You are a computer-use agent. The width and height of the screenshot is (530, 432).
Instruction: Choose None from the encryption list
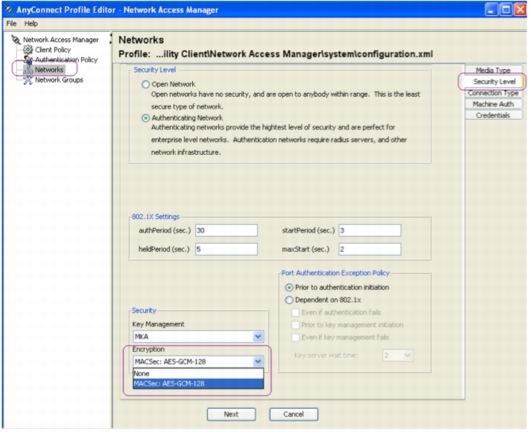coord(198,374)
